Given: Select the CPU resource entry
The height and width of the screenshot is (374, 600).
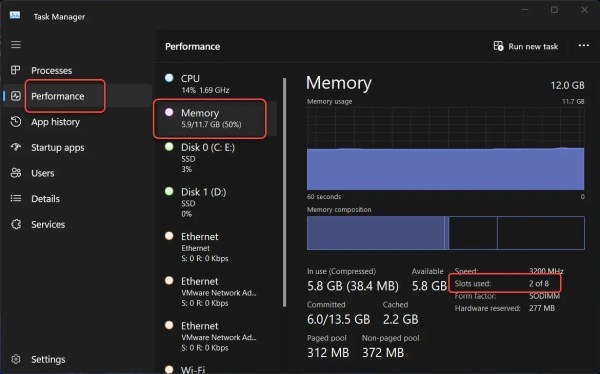Looking at the screenshot, I should pyautogui.click(x=216, y=83).
